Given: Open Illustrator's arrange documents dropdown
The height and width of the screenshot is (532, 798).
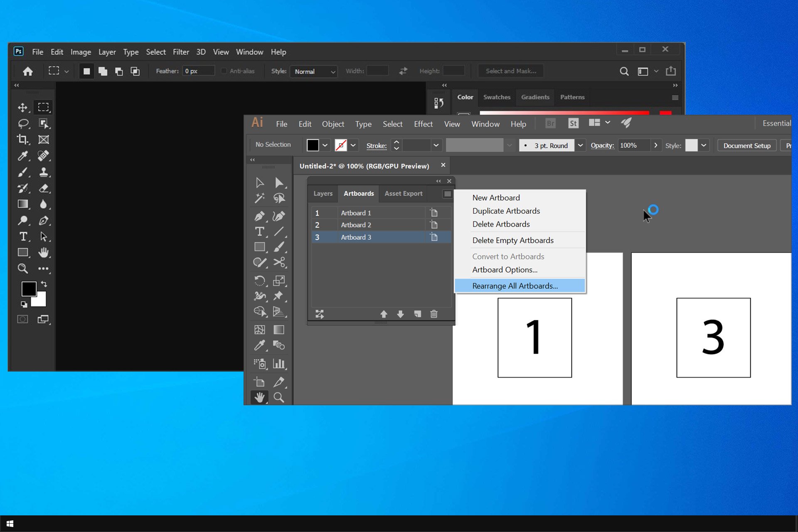Looking at the screenshot, I should 599,123.
